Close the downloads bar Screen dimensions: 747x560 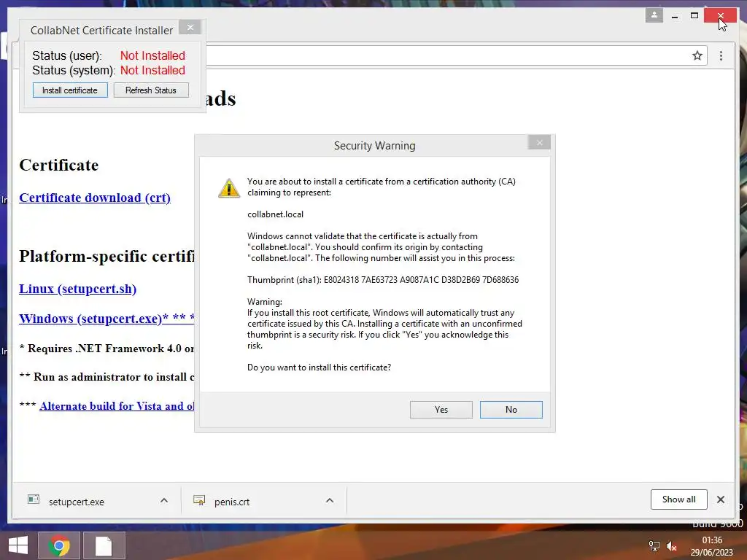click(x=721, y=499)
